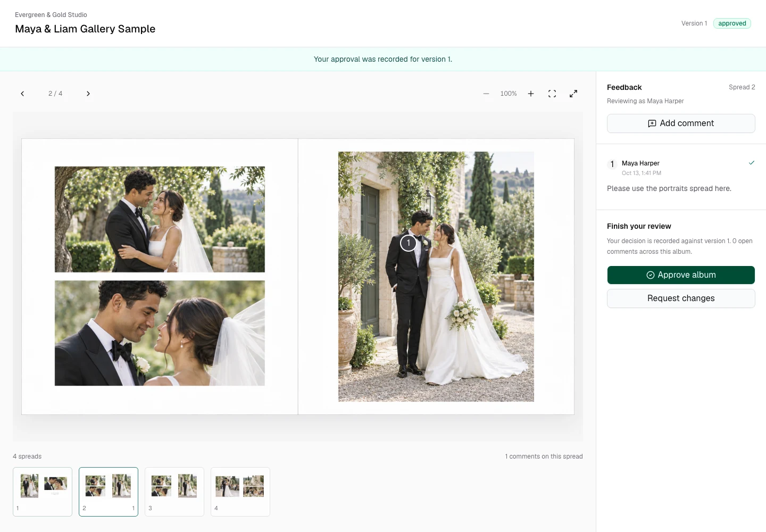Click the Add comment button
Image resolution: width=766 pixels, height=532 pixels.
[x=681, y=123]
